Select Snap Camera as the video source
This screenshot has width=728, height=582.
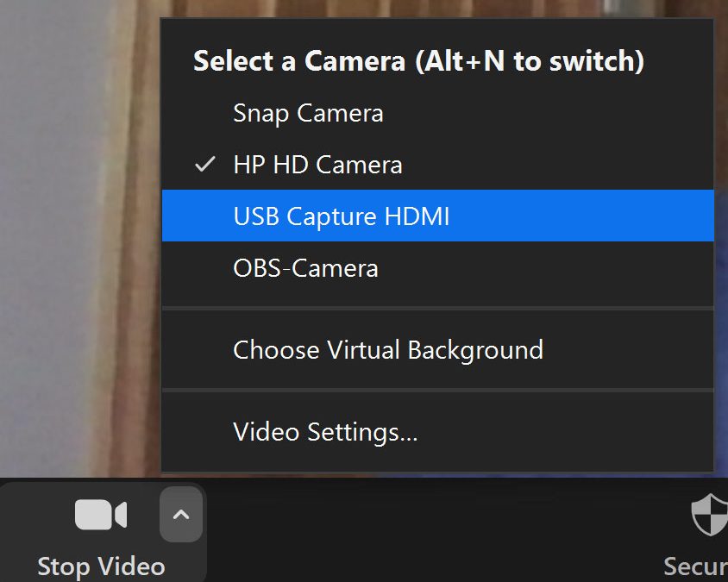coord(308,113)
